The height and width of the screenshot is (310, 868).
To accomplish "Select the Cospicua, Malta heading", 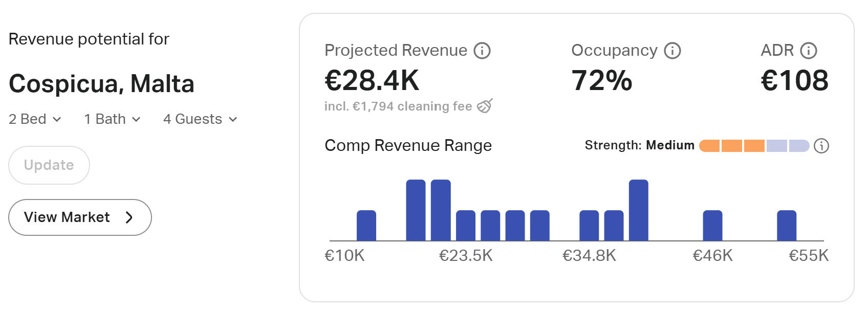I will pos(101,83).
